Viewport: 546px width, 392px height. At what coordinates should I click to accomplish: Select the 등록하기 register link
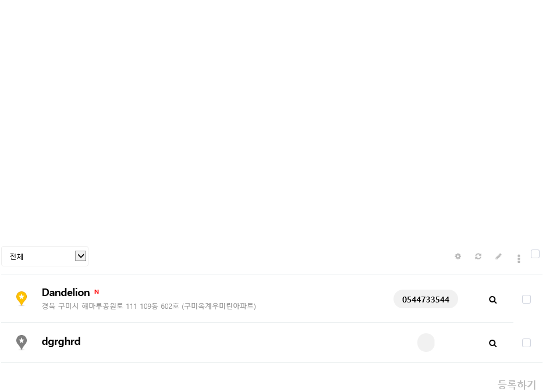[x=517, y=384]
